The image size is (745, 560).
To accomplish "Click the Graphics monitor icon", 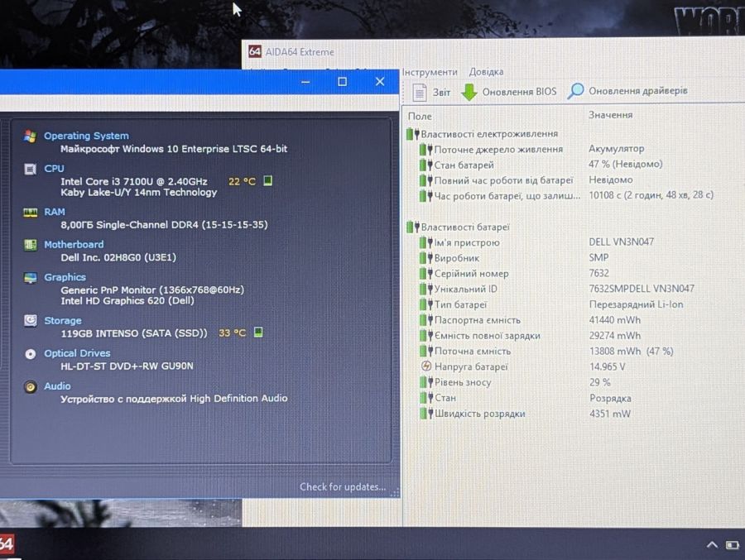I will (x=30, y=278).
